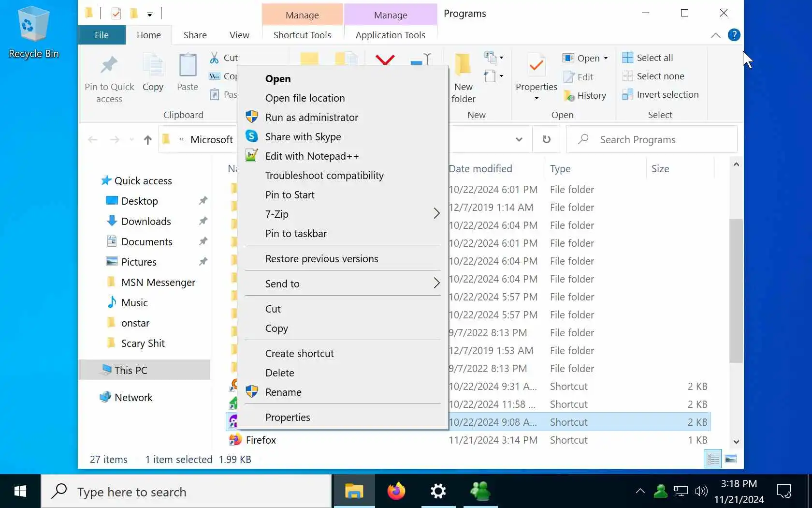
Task: Select Share with Skype
Action: coord(343,136)
